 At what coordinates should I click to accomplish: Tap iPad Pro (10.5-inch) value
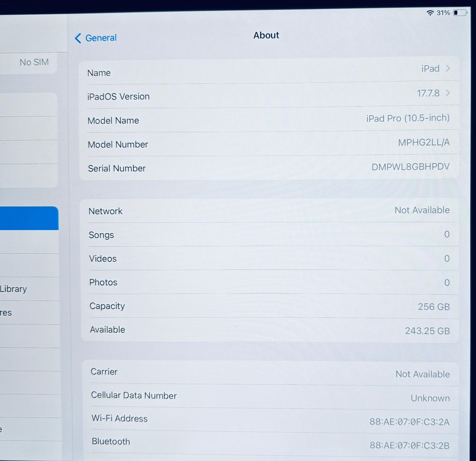(x=408, y=118)
